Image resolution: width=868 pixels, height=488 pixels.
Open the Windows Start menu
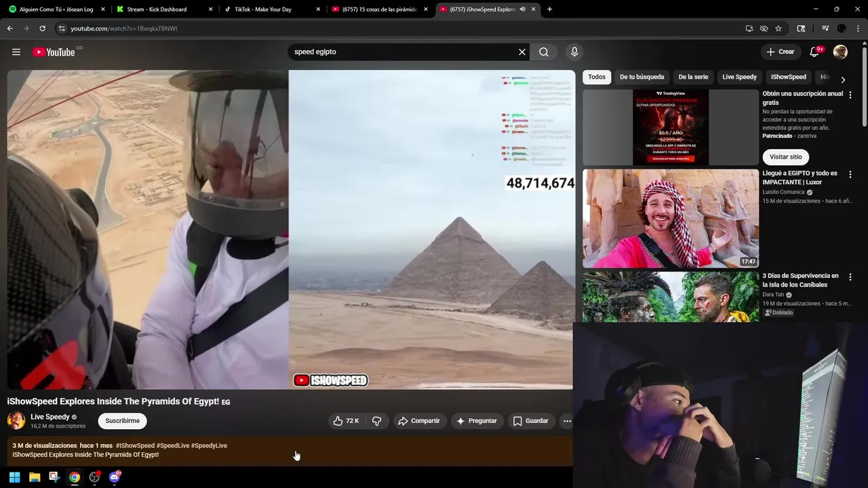14,477
